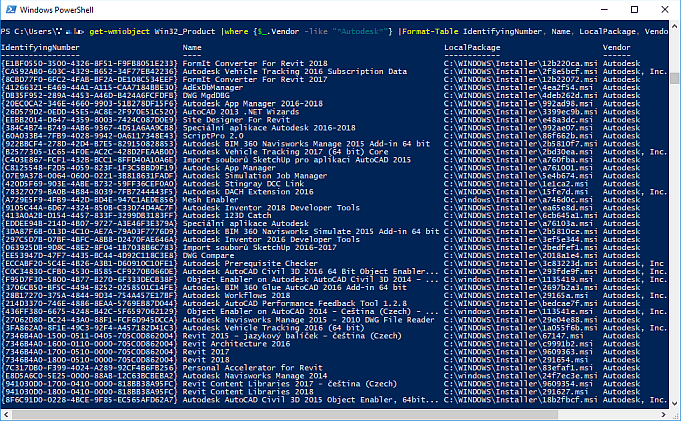Screen dimensions: 681x421
Task: Click the vertical scrollbar thumb
Action: [674, 78]
